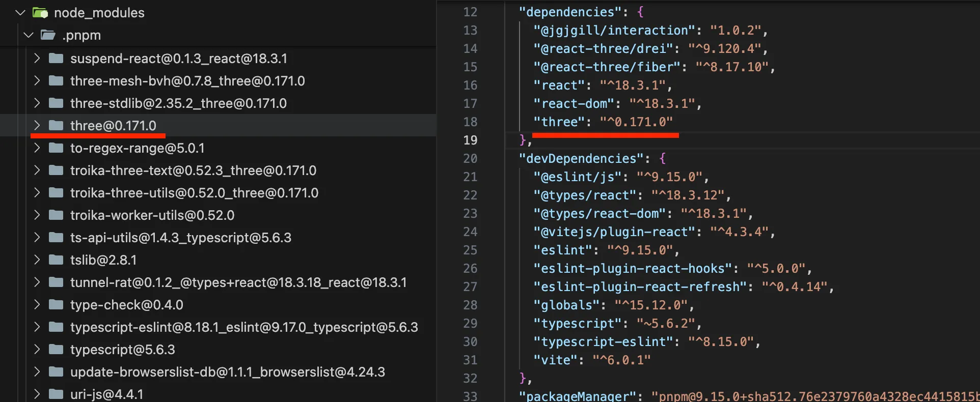Collapse the .pnpm folder chevron
Viewport: 980px width, 402px height.
click(x=29, y=35)
